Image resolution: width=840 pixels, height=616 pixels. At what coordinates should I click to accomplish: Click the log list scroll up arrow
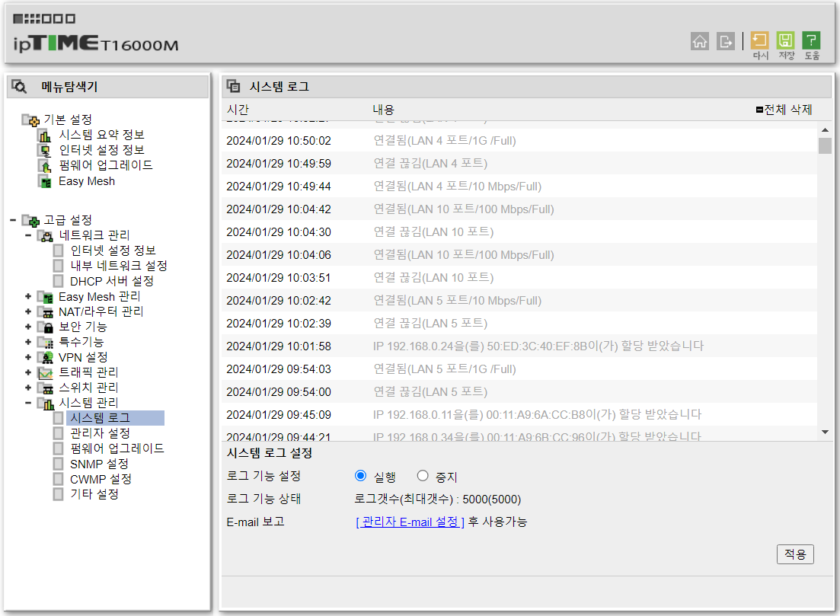tap(825, 130)
